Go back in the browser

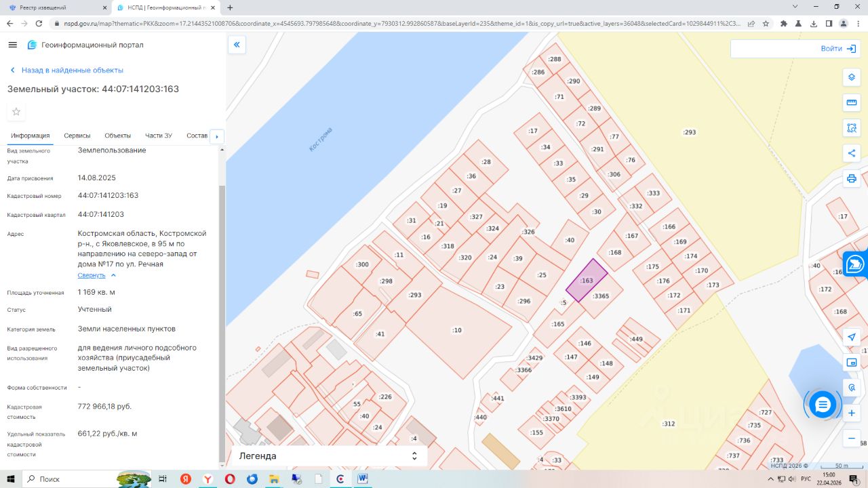point(9,23)
